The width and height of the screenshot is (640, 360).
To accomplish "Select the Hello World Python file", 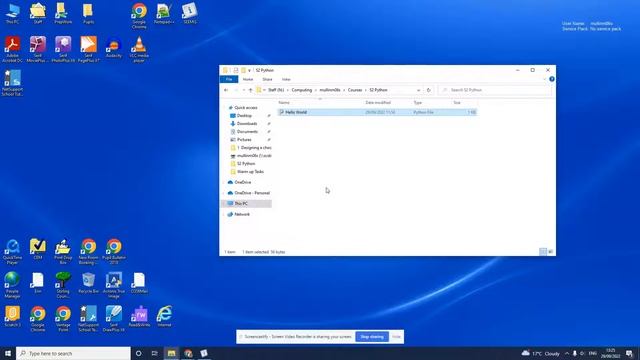I will coord(377,112).
